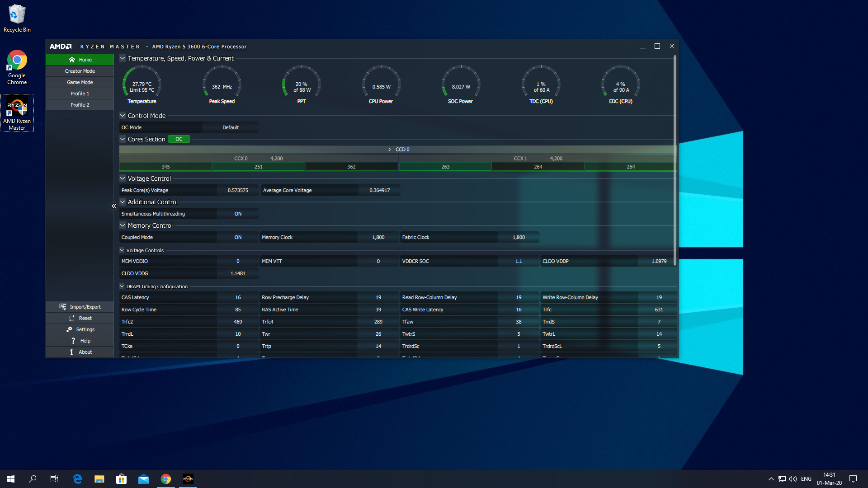Open taskbar search icon

(x=33, y=479)
